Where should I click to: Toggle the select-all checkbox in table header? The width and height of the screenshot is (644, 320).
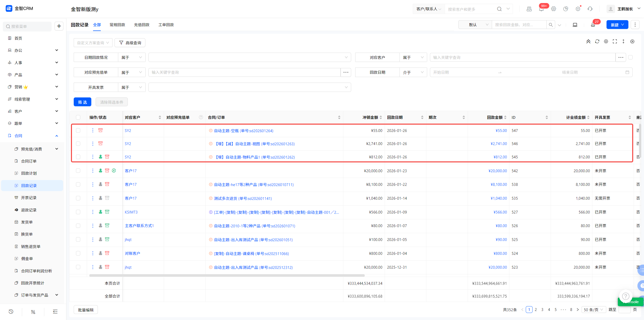pyautogui.click(x=78, y=118)
